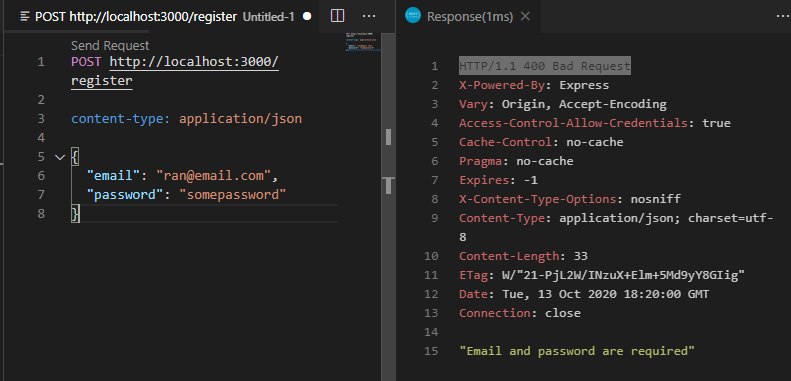Click the split editor icon
791x381 pixels.
(x=337, y=16)
